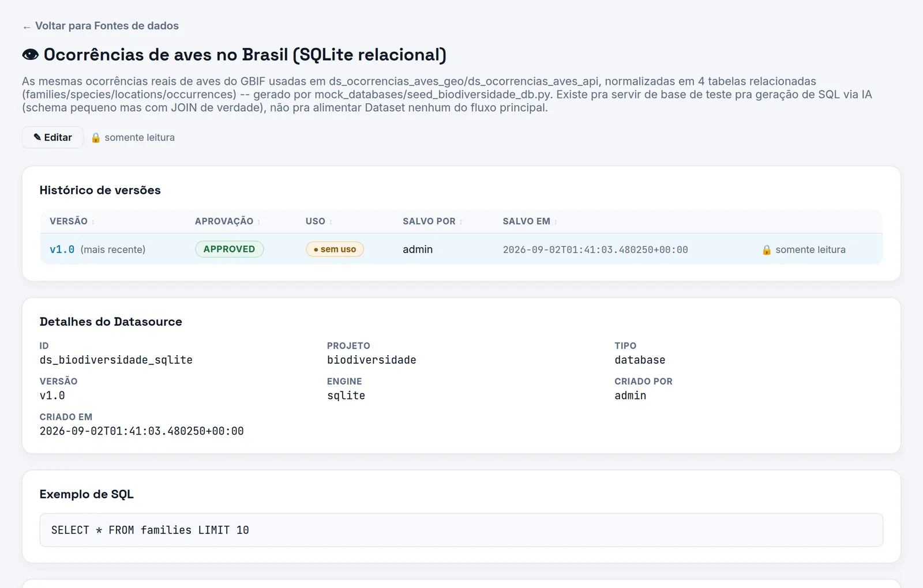The image size is (923, 588).
Task: Click the 'Histórico de versões' heading
Action: point(100,190)
